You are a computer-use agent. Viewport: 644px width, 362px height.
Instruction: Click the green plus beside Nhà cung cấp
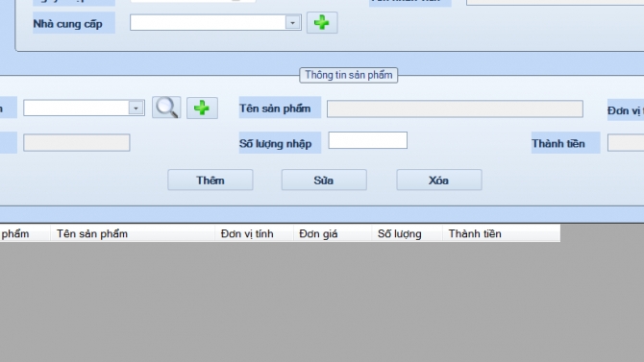tap(322, 23)
